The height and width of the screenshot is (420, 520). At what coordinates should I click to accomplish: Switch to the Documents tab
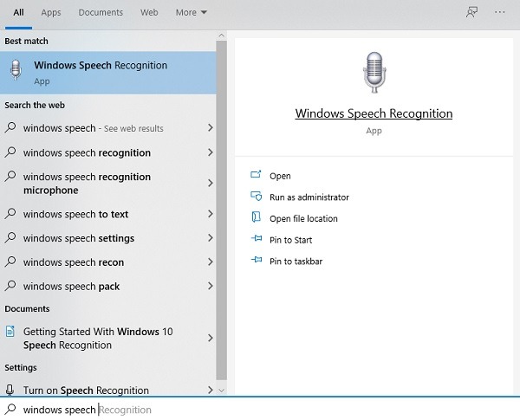click(x=101, y=13)
